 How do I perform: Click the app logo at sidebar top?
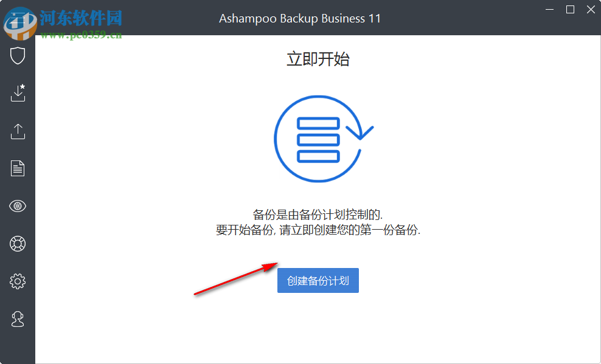18,16
